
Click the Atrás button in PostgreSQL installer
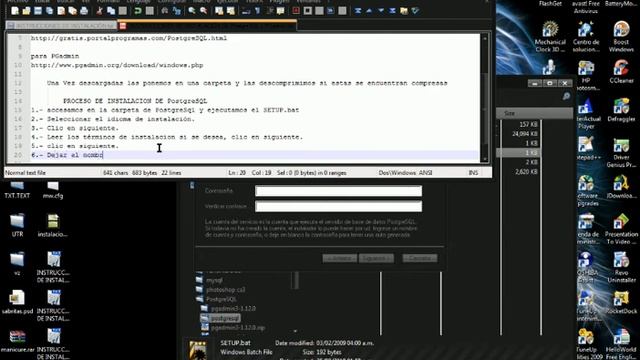click(x=340, y=258)
